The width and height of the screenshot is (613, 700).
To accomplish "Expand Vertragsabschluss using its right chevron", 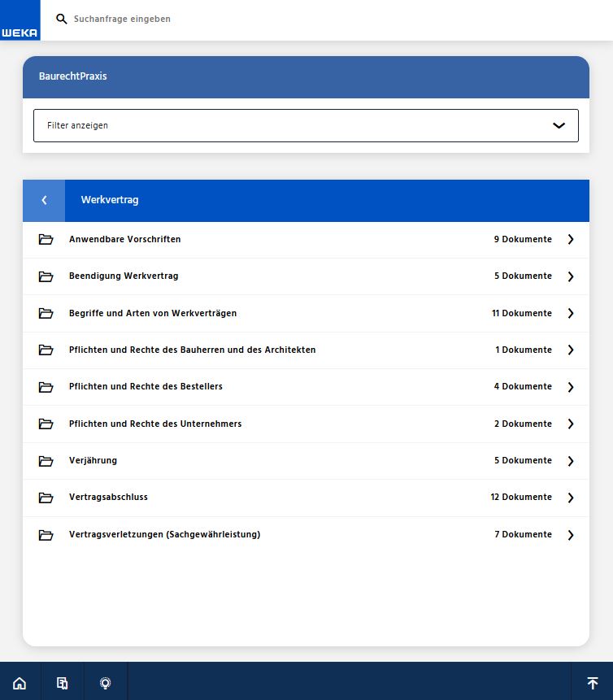I will (571, 498).
